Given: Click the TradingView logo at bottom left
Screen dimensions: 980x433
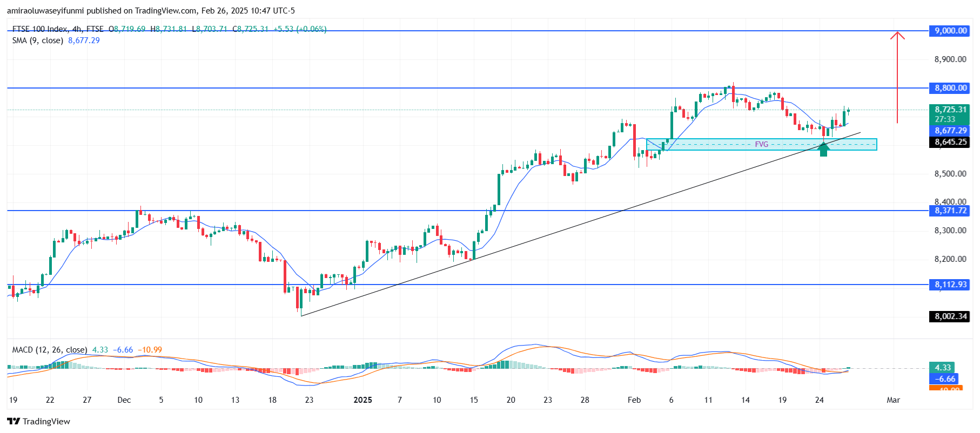Looking at the screenshot, I should [x=38, y=421].
